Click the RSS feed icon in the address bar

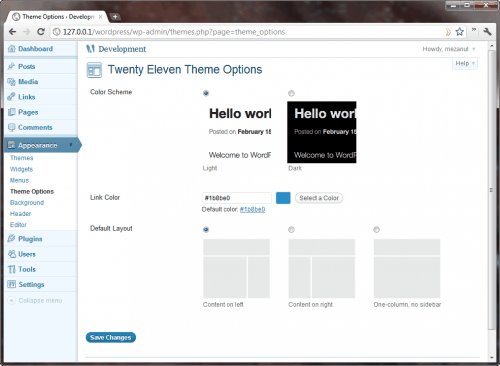448,32
